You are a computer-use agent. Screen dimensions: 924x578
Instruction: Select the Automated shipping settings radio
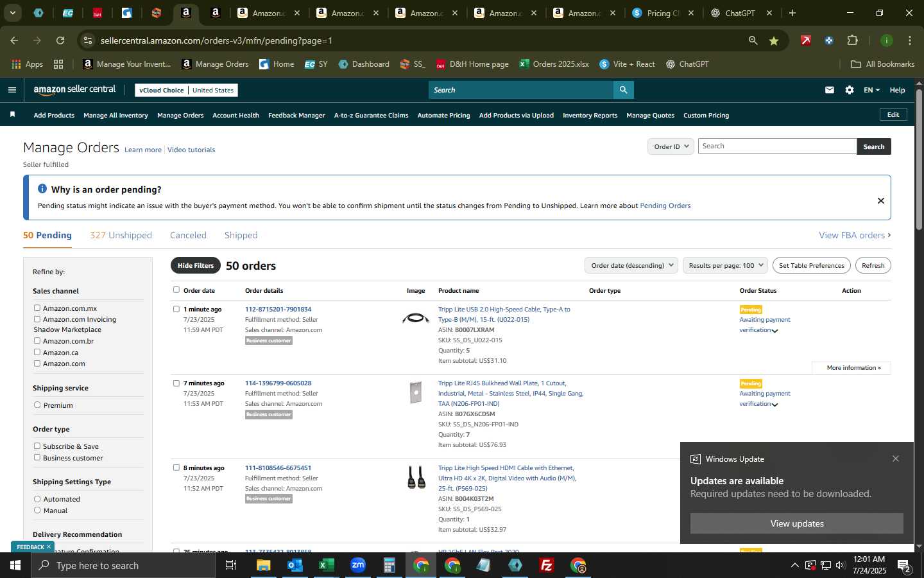[x=37, y=499]
